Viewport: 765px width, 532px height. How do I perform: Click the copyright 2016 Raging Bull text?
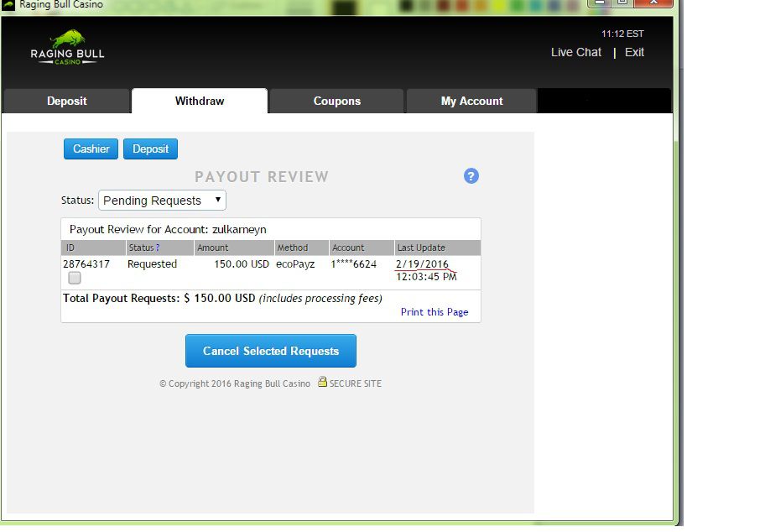pyautogui.click(x=235, y=383)
